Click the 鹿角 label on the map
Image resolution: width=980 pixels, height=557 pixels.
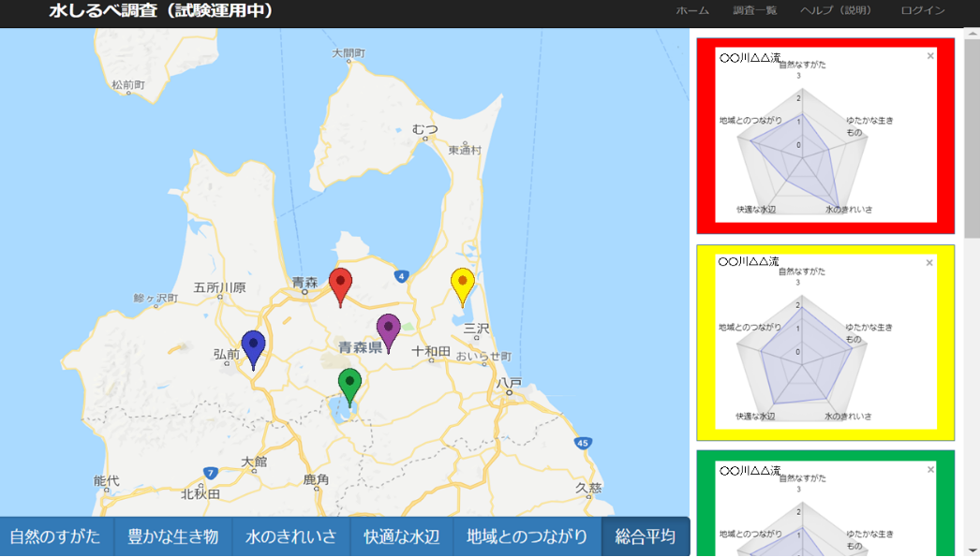(316, 479)
